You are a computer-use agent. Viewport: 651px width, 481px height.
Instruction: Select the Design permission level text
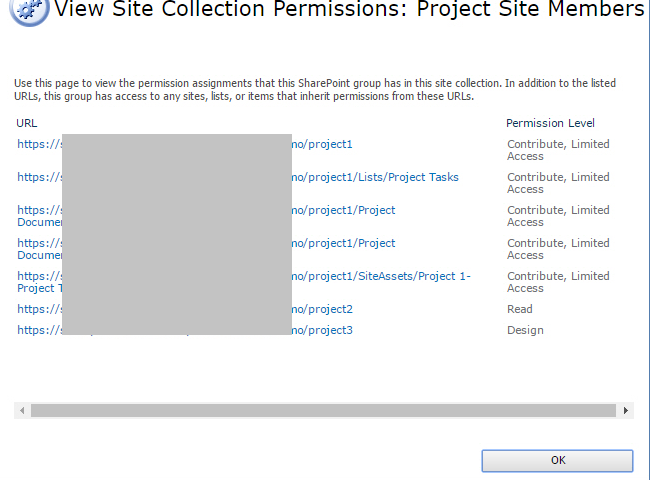525,330
